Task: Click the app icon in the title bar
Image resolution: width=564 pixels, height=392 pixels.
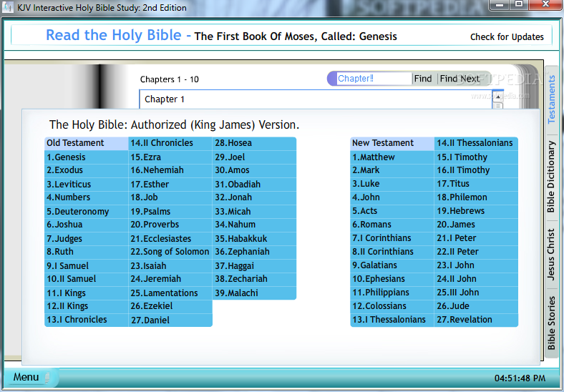Action: point(8,7)
